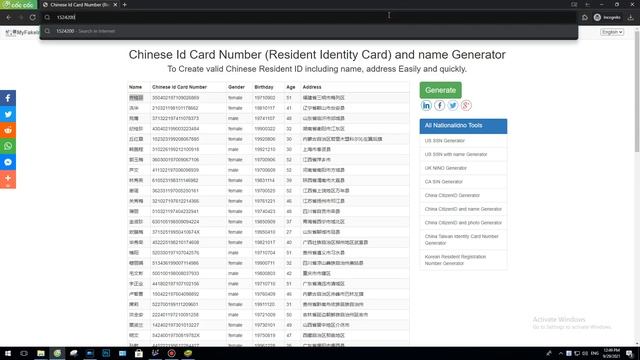Show hidden system tray icons chevron
The height and width of the screenshot is (360, 640).
pyautogui.click(x=560, y=353)
